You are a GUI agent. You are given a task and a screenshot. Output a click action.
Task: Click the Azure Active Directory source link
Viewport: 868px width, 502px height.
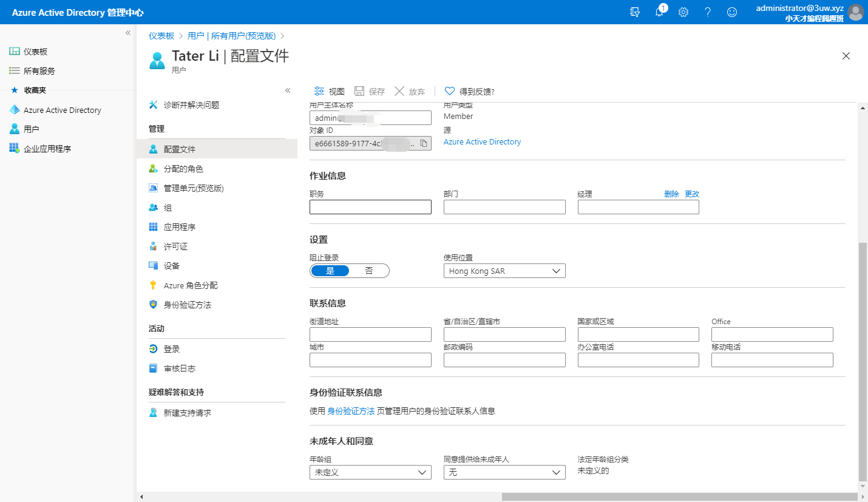coord(483,141)
